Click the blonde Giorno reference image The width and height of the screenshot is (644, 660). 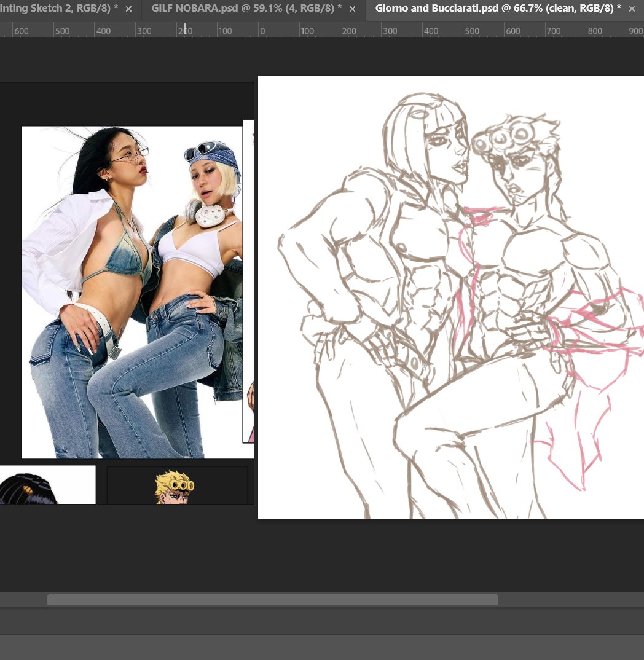click(x=177, y=485)
